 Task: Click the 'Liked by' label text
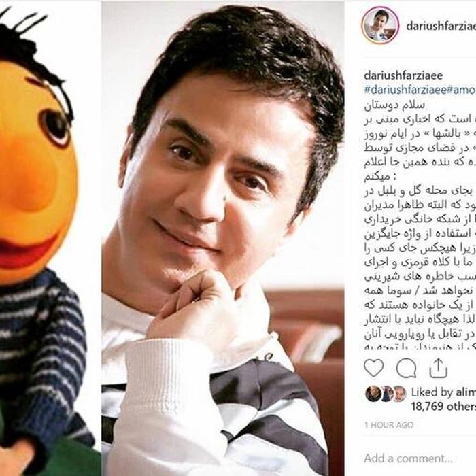(432, 392)
